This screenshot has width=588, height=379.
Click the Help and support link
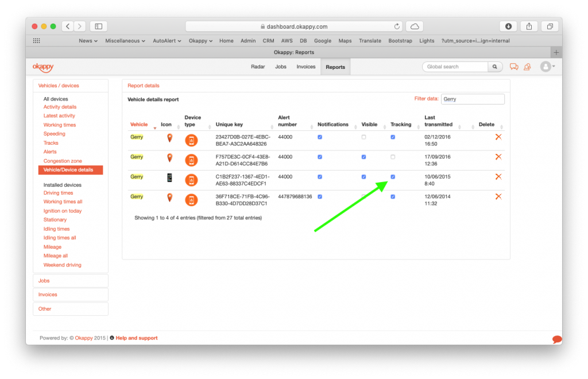pos(137,338)
